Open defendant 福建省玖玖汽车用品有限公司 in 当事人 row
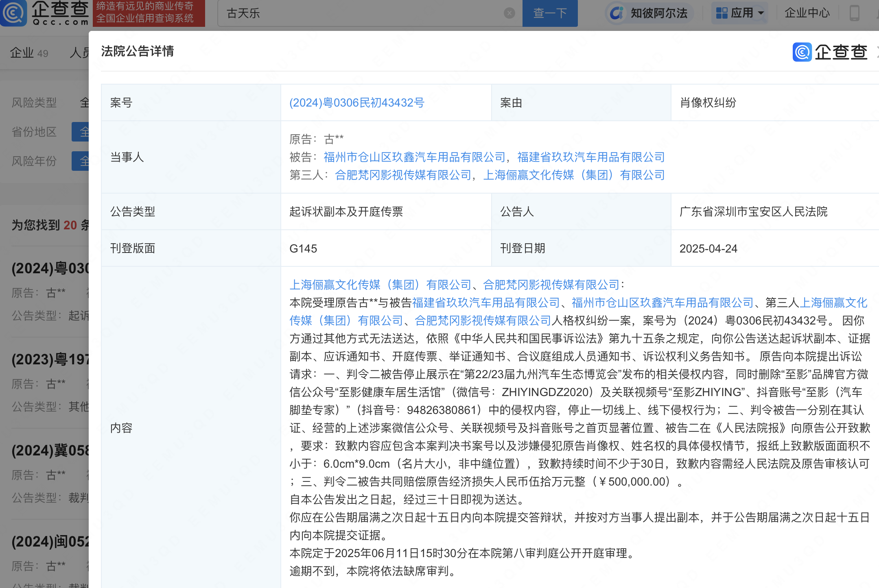879x588 pixels. pos(591,157)
